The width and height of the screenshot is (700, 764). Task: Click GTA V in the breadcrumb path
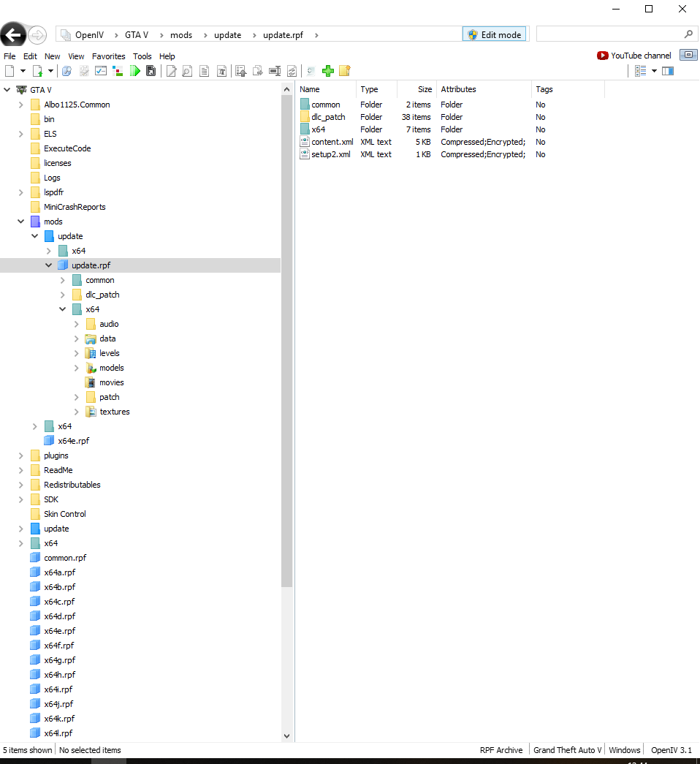(x=137, y=35)
